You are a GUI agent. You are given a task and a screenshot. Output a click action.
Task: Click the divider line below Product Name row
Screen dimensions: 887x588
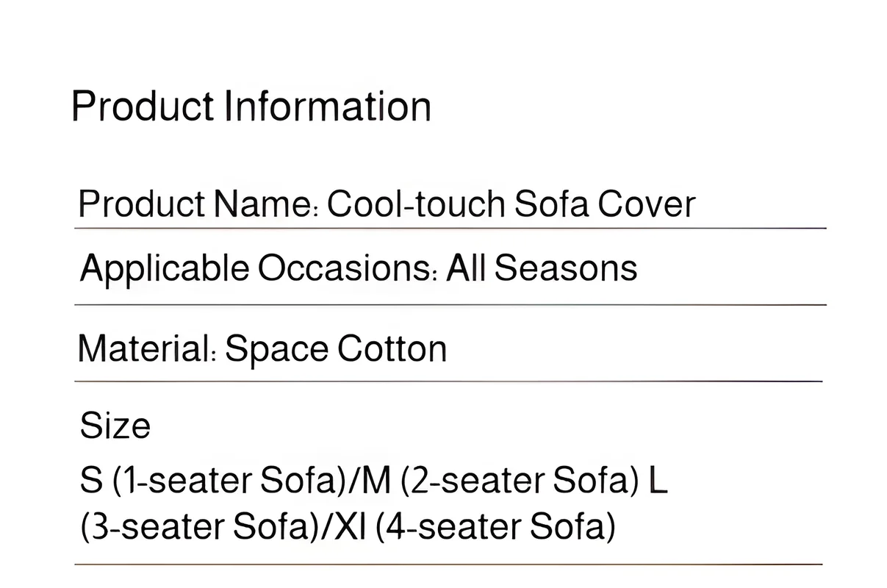pos(450,229)
